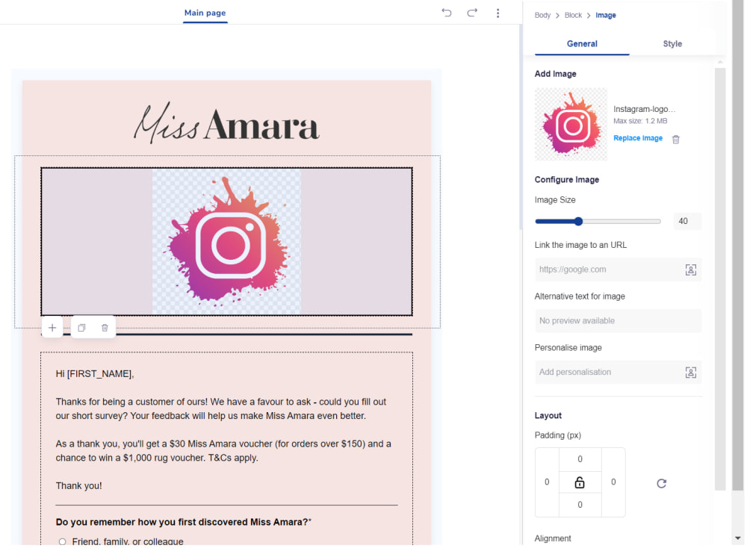747x560 pixels.
Task: Edit the bottom padding value
Action: click(580, 505)
